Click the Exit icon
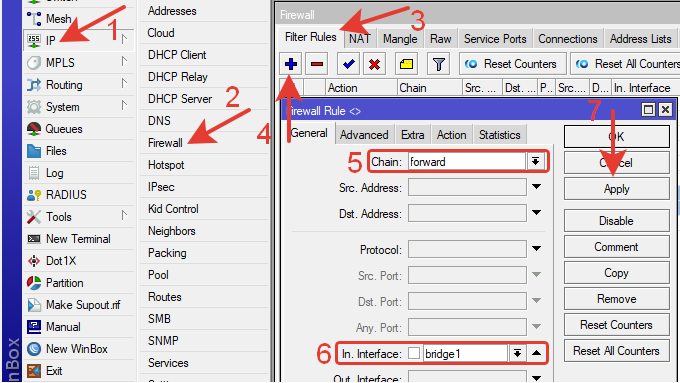This screenshot has width=680, height=383. [x=34, y=371]
